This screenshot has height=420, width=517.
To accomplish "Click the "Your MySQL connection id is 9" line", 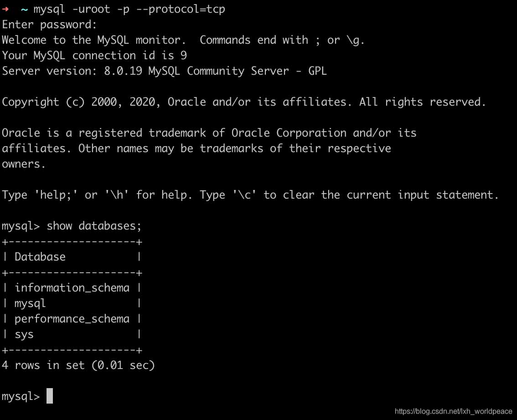I will pyautogui.click(x=94, y=56).
